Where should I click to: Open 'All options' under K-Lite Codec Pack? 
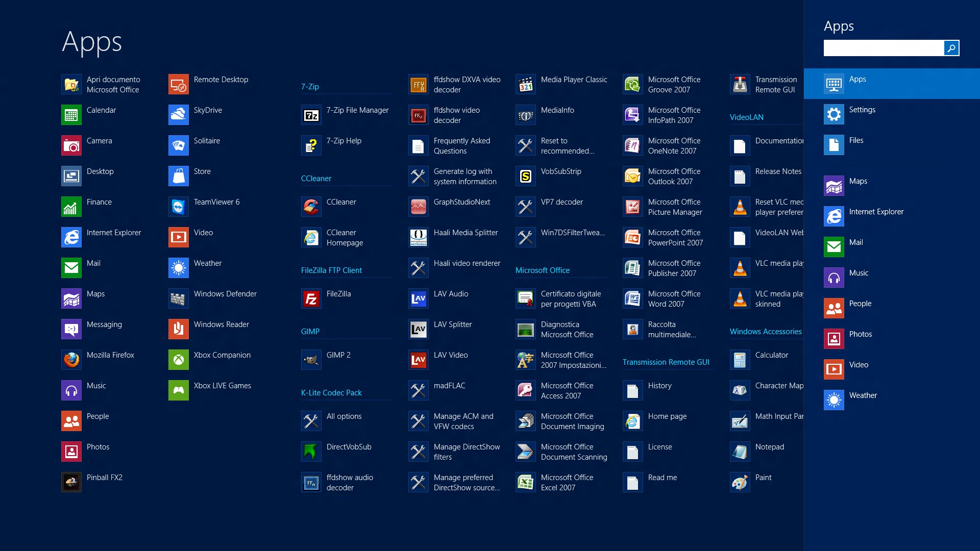347,421
